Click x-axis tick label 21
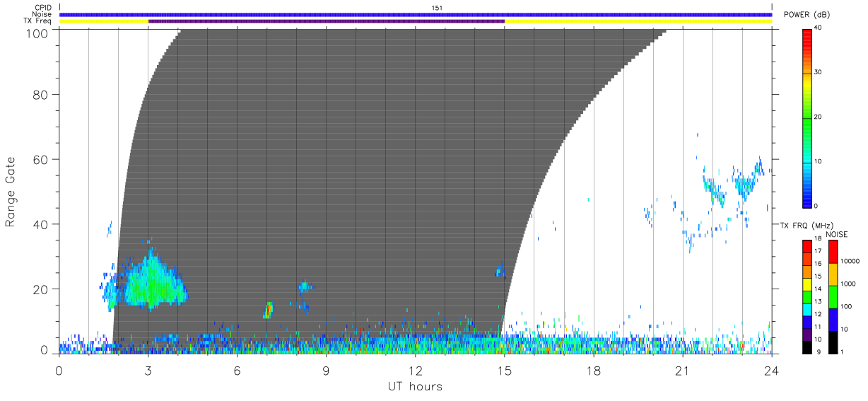Screen dimensions: 868x401 point(683,371)
